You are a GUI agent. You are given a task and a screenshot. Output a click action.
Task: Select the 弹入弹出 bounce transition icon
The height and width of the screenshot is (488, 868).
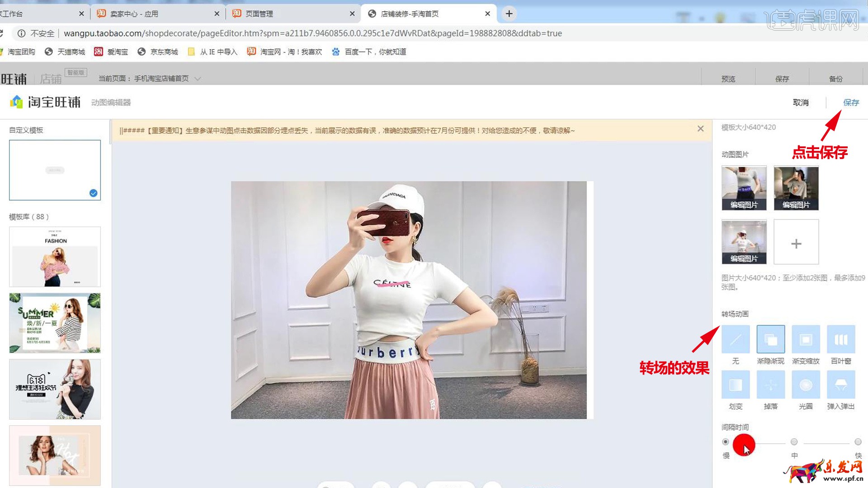click(841, 385)
